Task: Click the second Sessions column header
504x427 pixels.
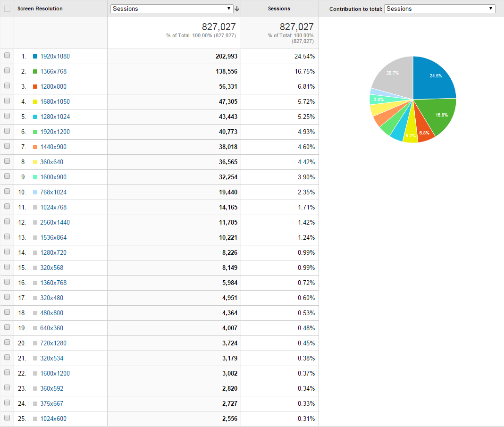Action: (279, 8)
